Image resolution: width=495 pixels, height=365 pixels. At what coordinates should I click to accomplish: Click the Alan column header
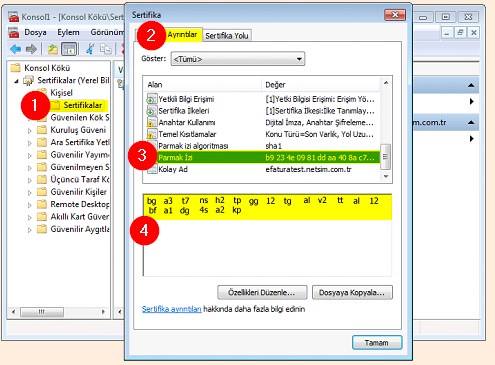203,85
